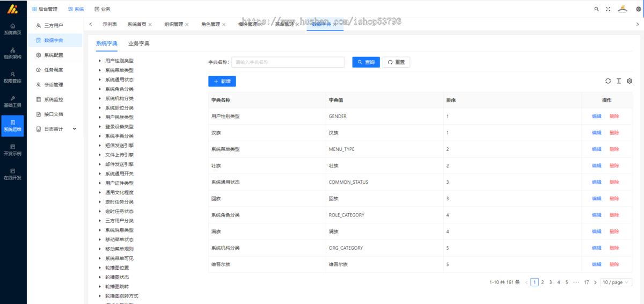Viewport: 644px width, 304px height.
Task: Switch to the 组织管理 tab
Action: [173, 25]
